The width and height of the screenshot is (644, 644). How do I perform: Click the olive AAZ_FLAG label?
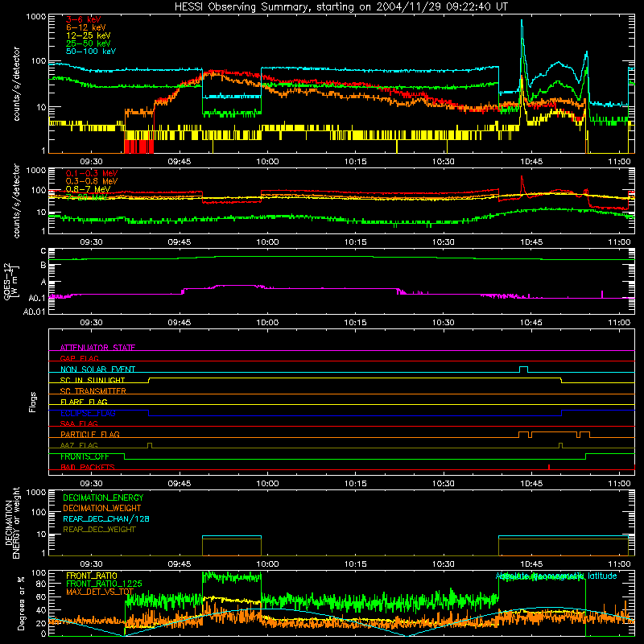[x=79, y=445]
